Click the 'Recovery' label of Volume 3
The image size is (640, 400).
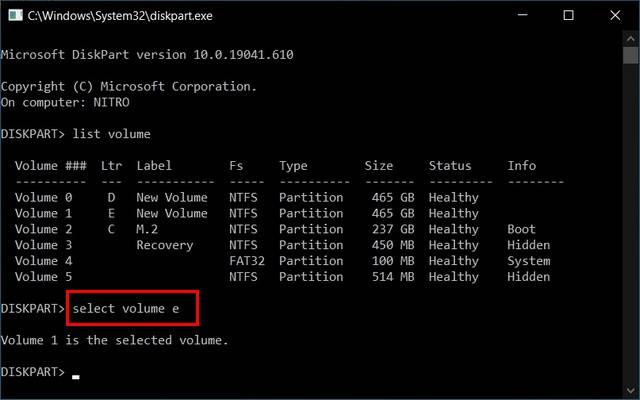coord(165,245)
